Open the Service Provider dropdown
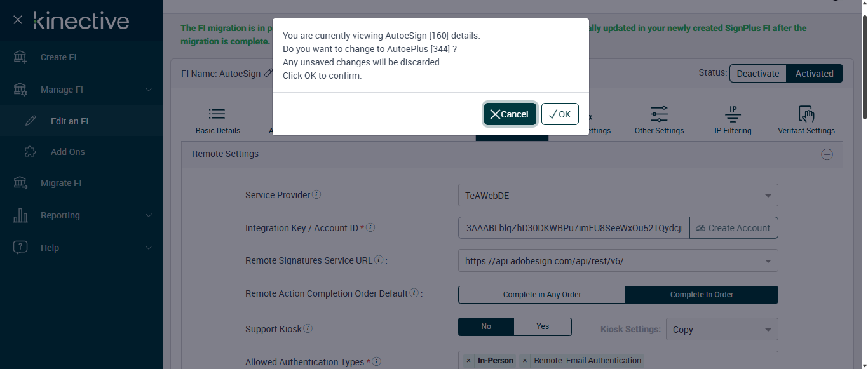The height and width of the screenshot is (369, 868). 618,196
